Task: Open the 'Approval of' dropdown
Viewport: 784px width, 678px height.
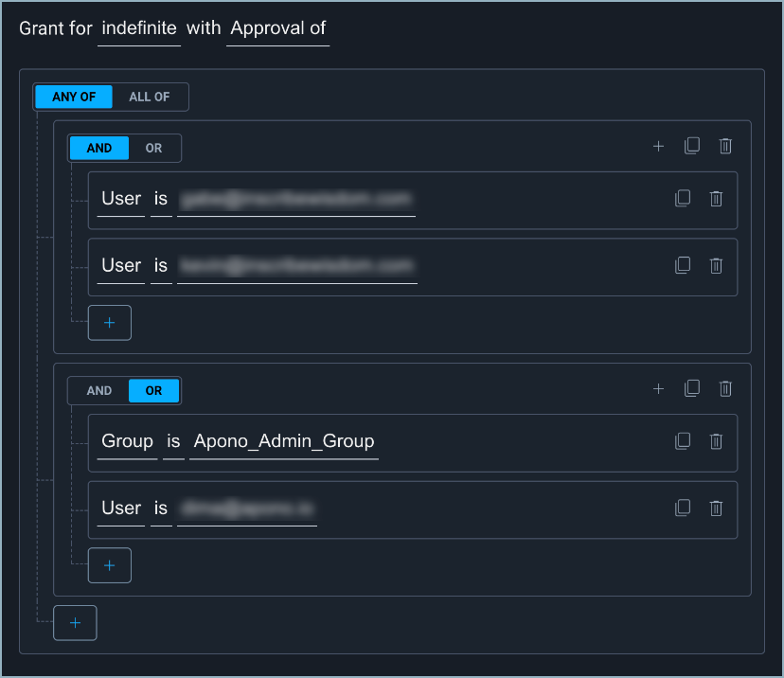Action: pyautogui.click(x=277, y=28)
